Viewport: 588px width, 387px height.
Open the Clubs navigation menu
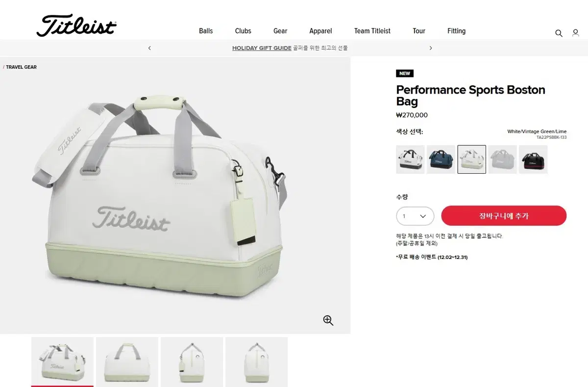pos(243,31)
